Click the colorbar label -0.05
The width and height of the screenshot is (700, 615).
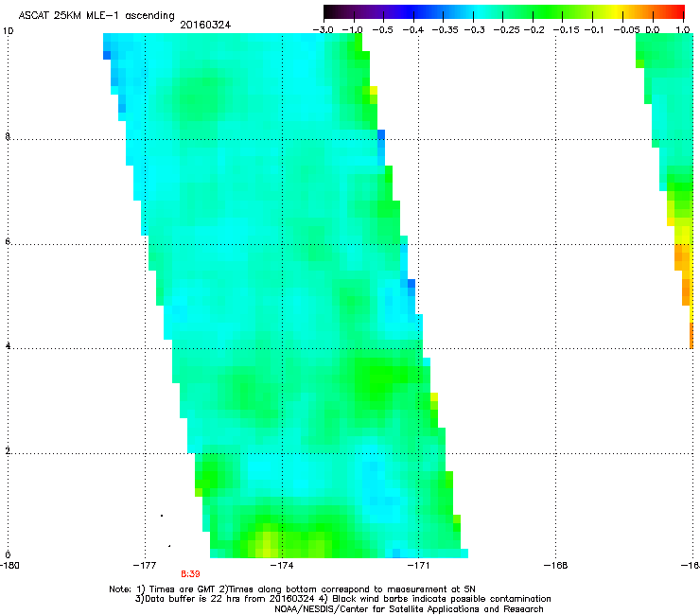(626, 30)
